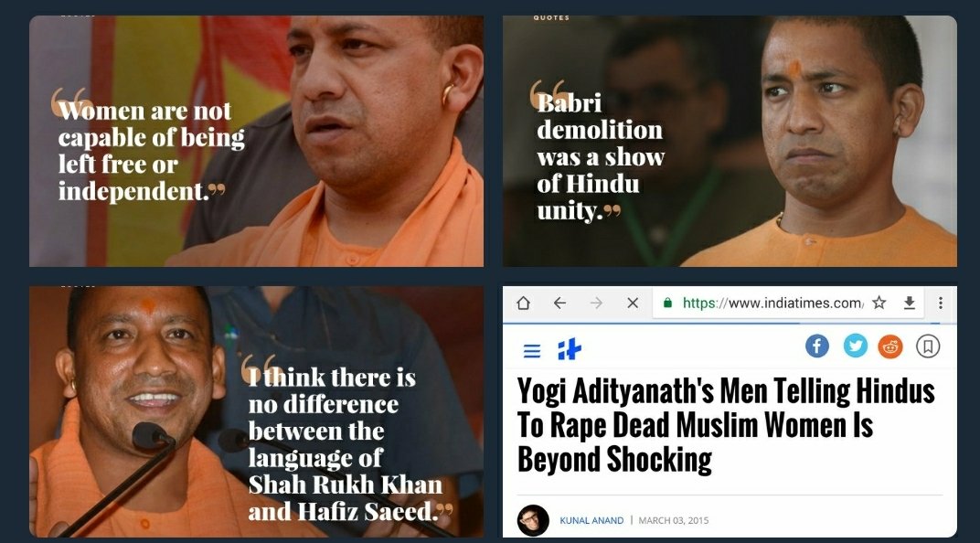Open the Indiatimes hamburger menu
The image size is (980, 543).
[x=532, y=351]
